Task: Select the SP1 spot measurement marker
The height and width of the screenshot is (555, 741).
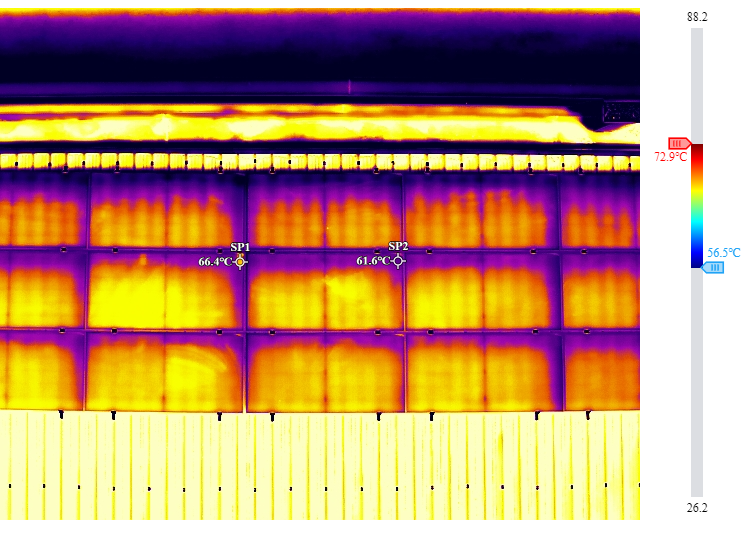Action: pyautogui.click(x=240, y=261)
